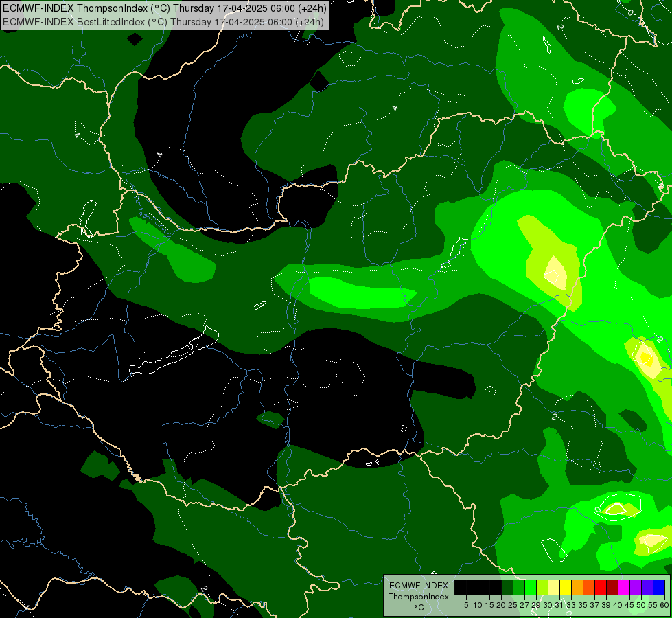Click the legend tick value 55

point(653,605)
